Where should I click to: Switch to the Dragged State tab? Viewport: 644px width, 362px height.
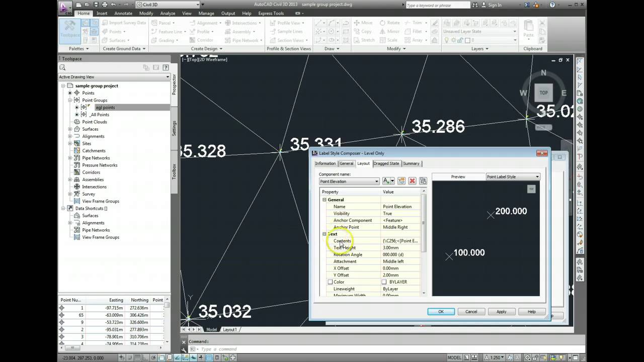click(x=386, y=163)
